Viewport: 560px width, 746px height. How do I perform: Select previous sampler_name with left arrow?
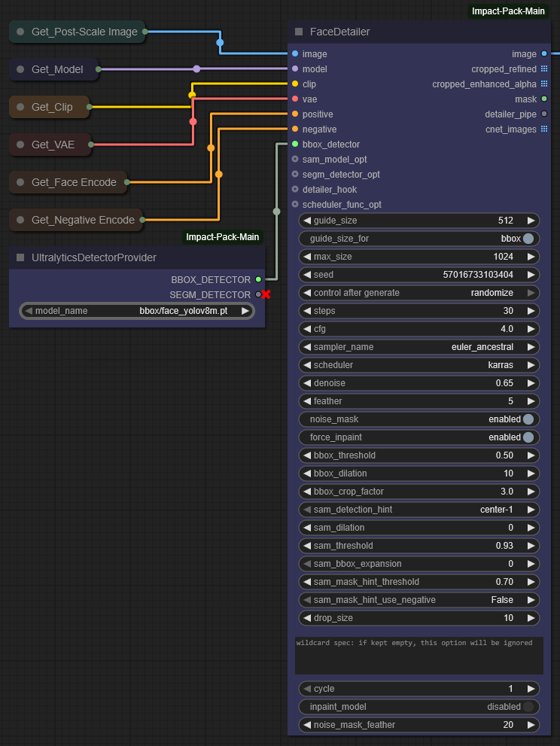pos(307,347)
